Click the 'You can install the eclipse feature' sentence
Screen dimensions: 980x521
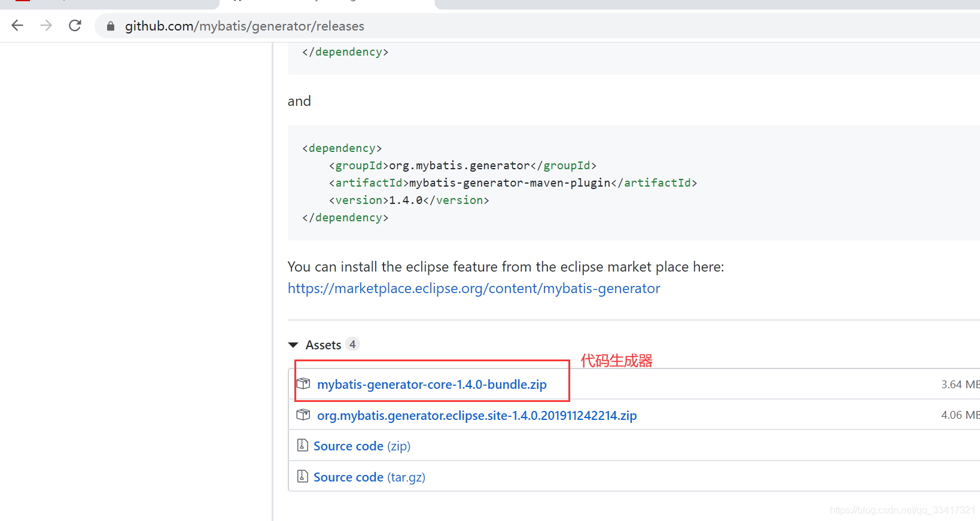(506, 267)
